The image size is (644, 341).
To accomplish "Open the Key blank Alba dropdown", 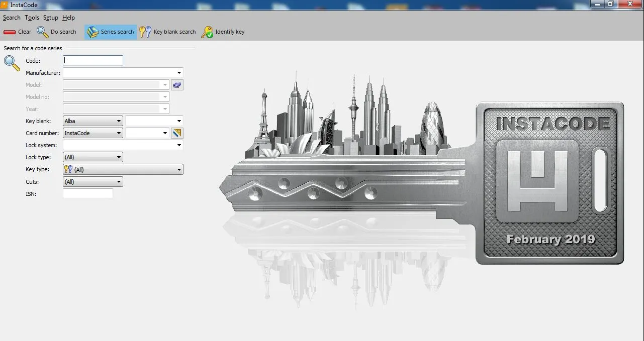I will 93,121.
